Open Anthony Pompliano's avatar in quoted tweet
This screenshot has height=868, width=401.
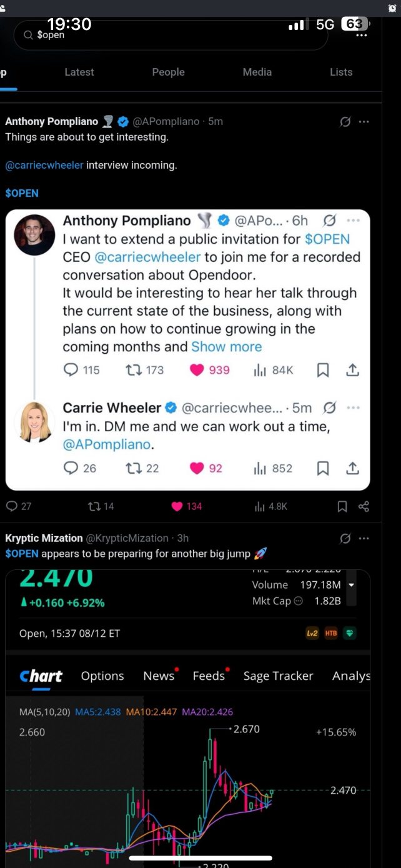pyautogui.click(x=34, y=235)
